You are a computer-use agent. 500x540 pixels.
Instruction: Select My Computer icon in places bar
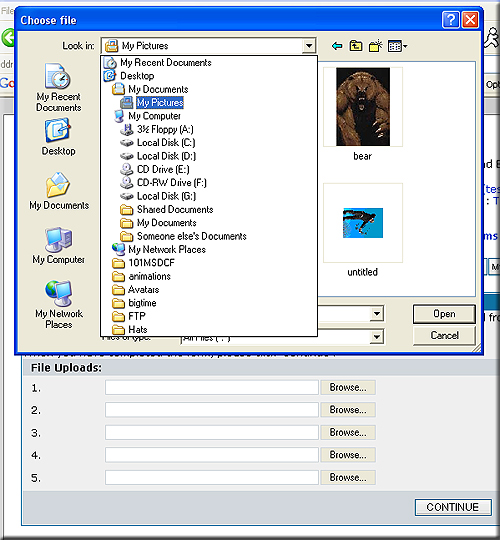[58, 246]
